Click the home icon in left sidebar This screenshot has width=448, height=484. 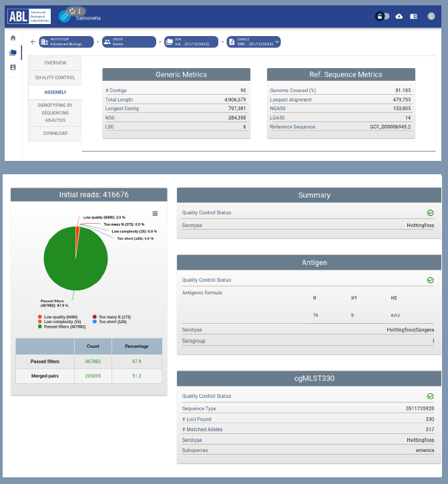(x=13, y=38)
